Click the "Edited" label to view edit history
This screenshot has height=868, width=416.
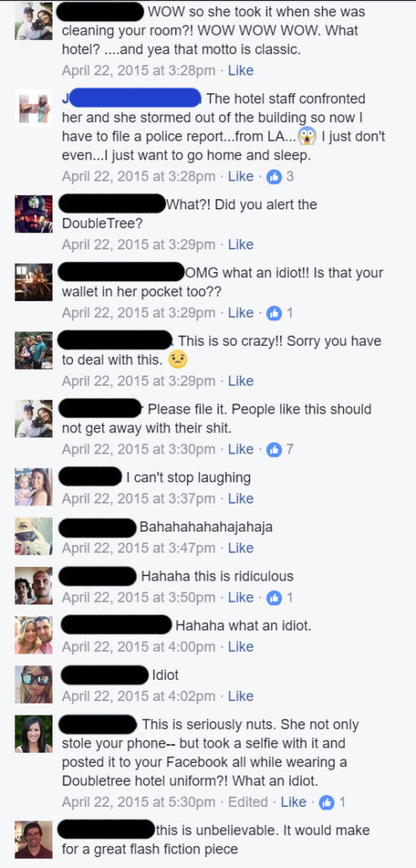(248, 802)
